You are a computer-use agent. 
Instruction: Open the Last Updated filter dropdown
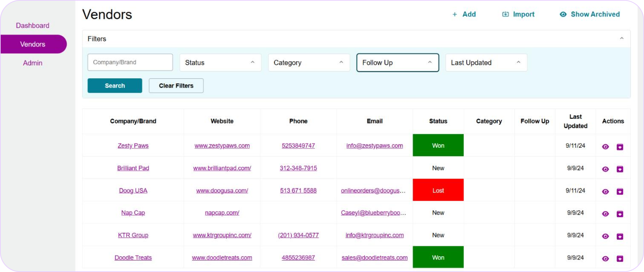(x=486, y=63)
